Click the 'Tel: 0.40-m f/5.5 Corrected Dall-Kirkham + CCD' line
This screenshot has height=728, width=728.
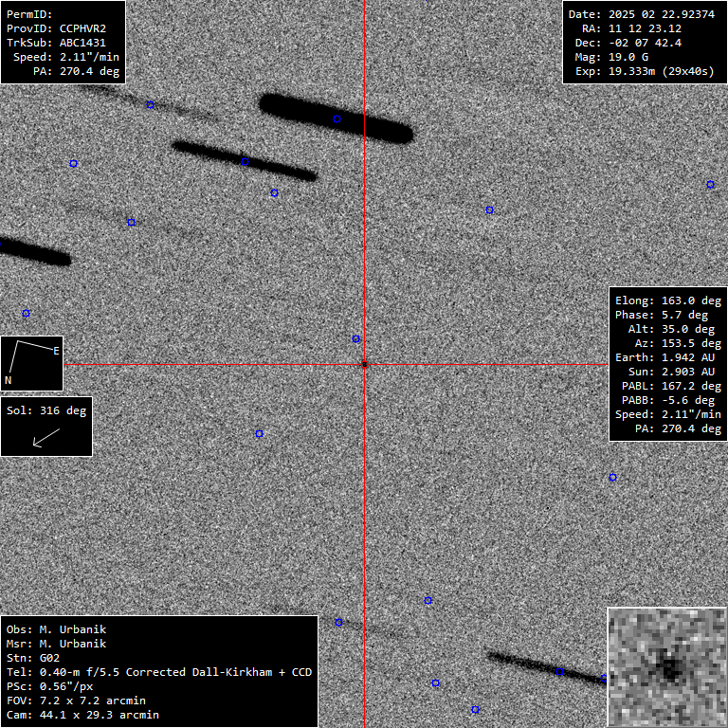(159, 672)
